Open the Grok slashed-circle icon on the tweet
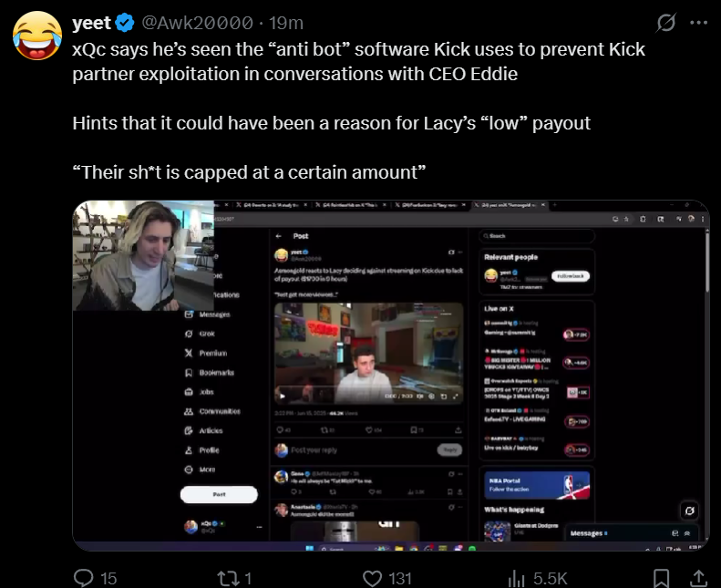This screenshot has height=588, width=721. [665, 23]
